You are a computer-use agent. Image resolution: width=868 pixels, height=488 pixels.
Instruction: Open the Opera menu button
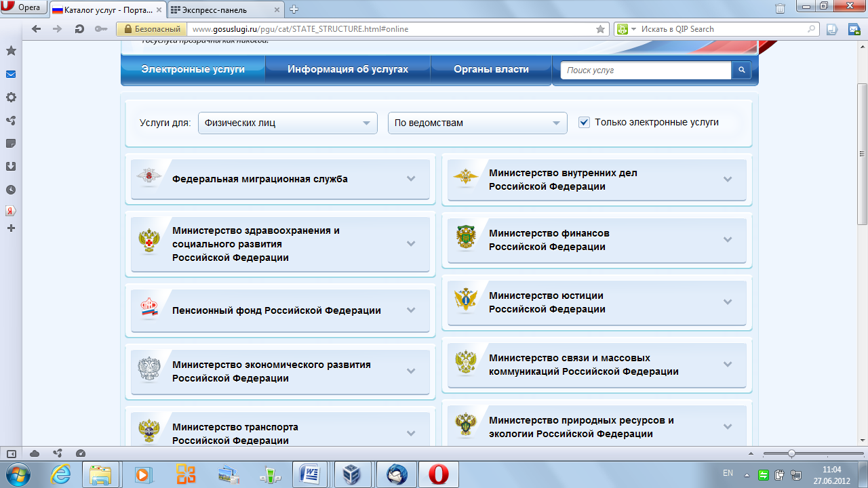pyautogui.click(x=24, y=8)
